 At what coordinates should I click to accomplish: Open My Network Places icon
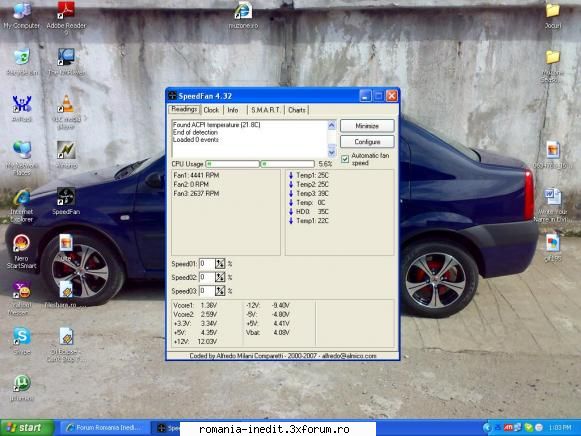tap(21, 158)
